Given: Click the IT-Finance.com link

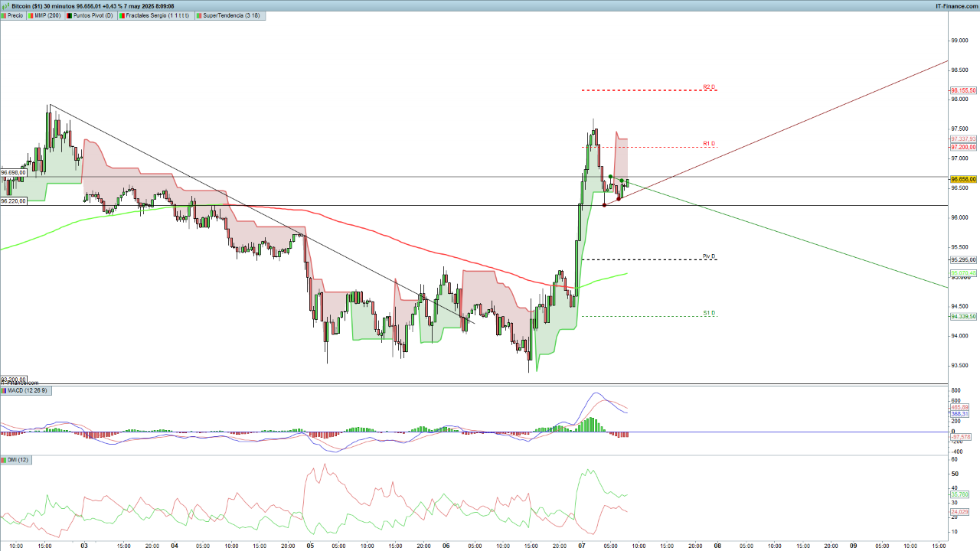Looking at the screenshot, I should [955, 6].
